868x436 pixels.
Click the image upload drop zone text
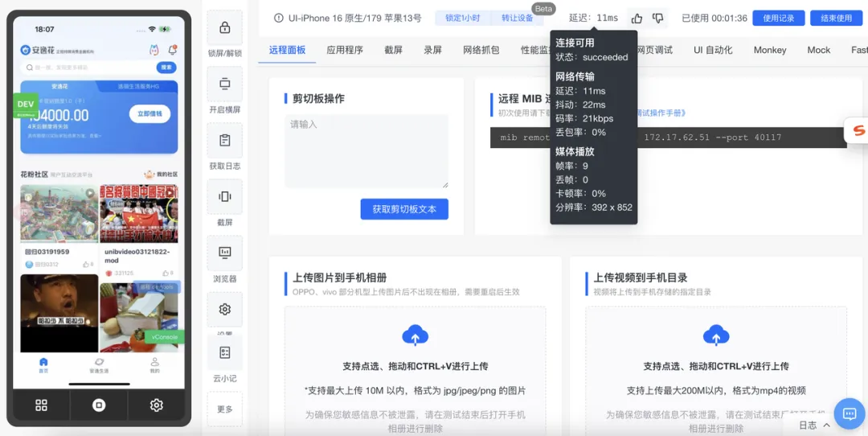(416, 366)
